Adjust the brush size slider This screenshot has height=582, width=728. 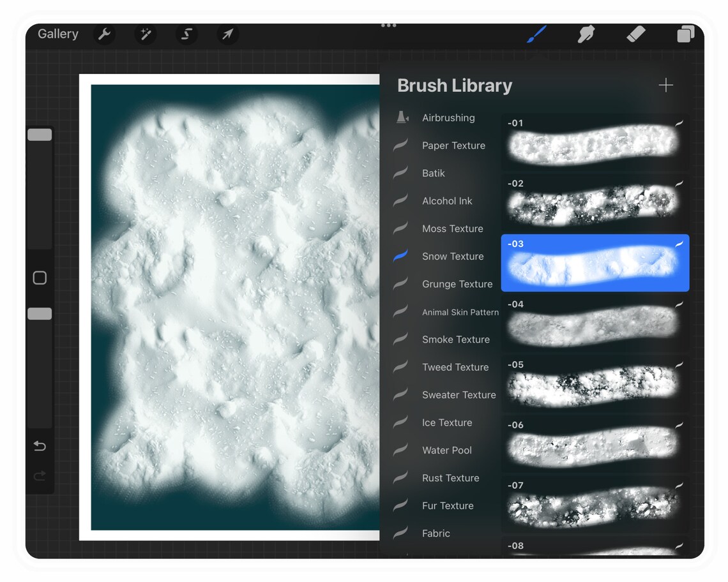click(40, 134)
